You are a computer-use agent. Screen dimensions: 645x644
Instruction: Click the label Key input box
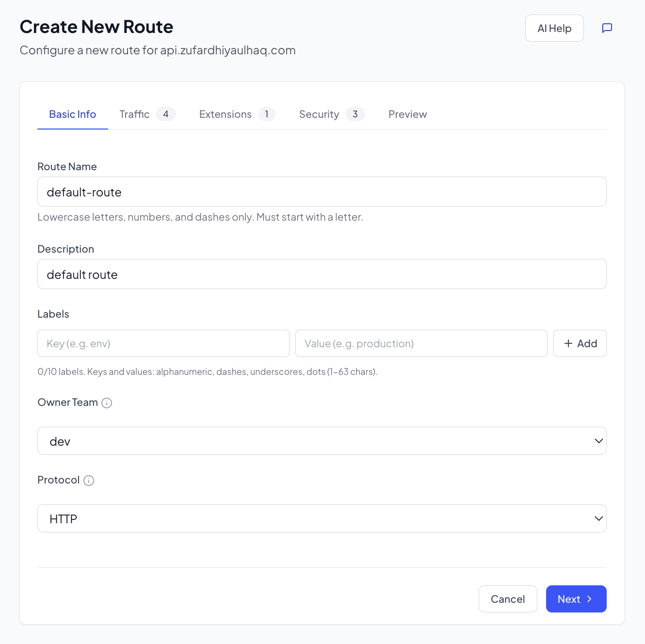[x=163, y=344]
